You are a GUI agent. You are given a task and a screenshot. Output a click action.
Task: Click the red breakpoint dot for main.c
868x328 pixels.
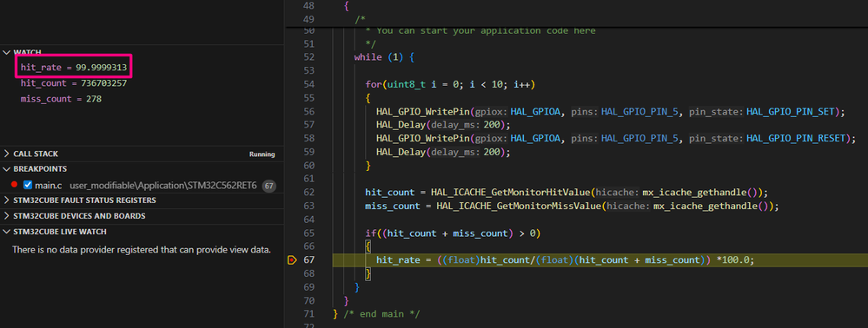coord(15,185)
